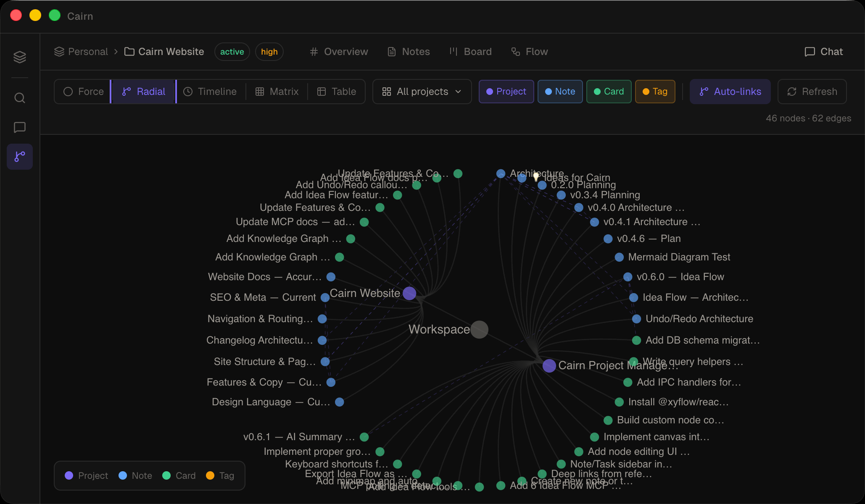Click the Navigation & Routing… note node
The image size is (865, 504).
pyautogui.click(x=322, y=319)
